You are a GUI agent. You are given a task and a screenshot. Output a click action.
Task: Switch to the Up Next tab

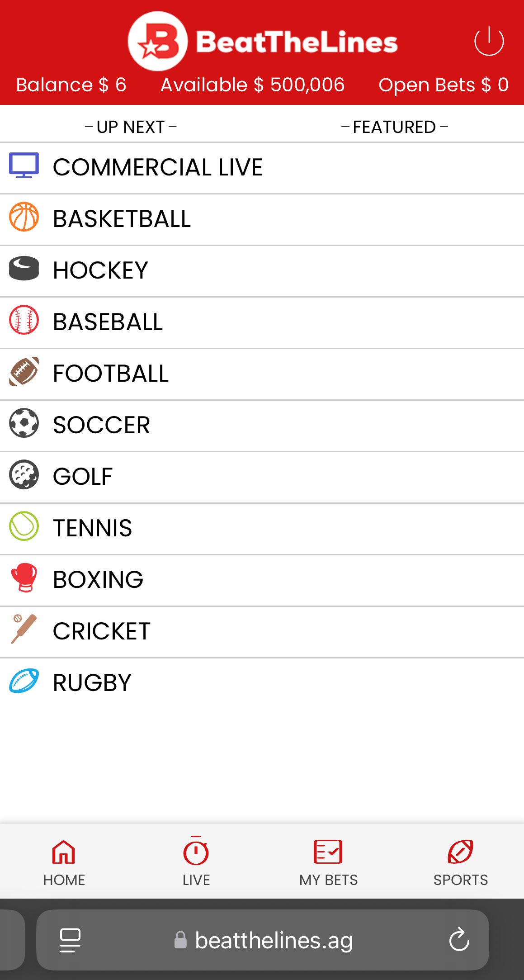131,127
